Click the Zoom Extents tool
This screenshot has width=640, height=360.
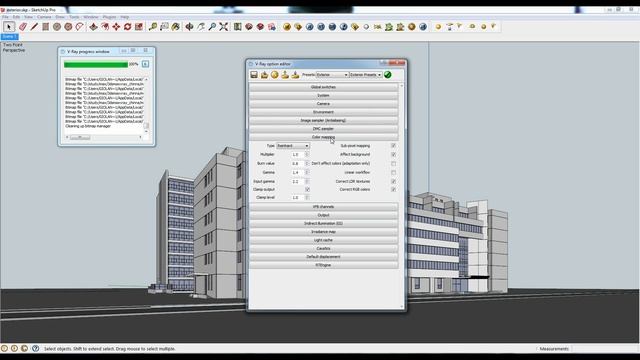click(x=224, y=27)
